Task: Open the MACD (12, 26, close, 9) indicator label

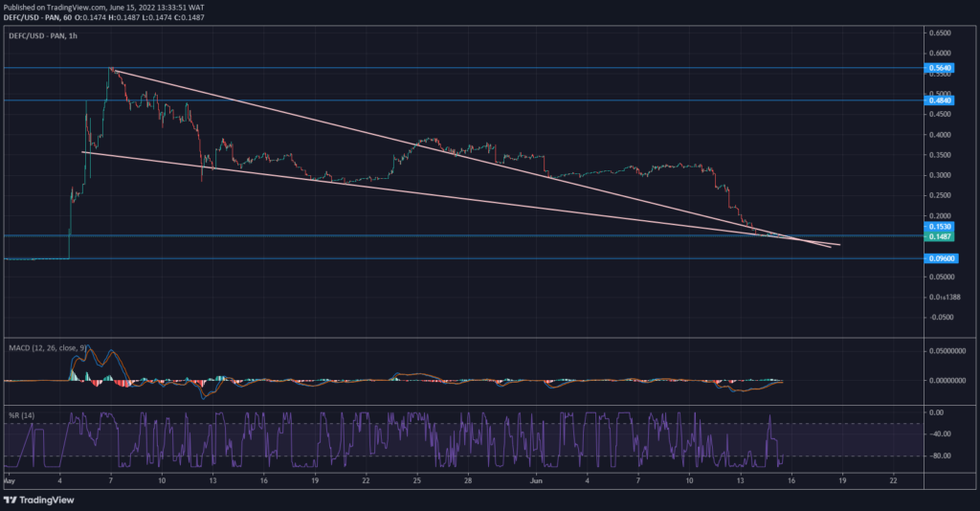Action: [x=48, y=347]
